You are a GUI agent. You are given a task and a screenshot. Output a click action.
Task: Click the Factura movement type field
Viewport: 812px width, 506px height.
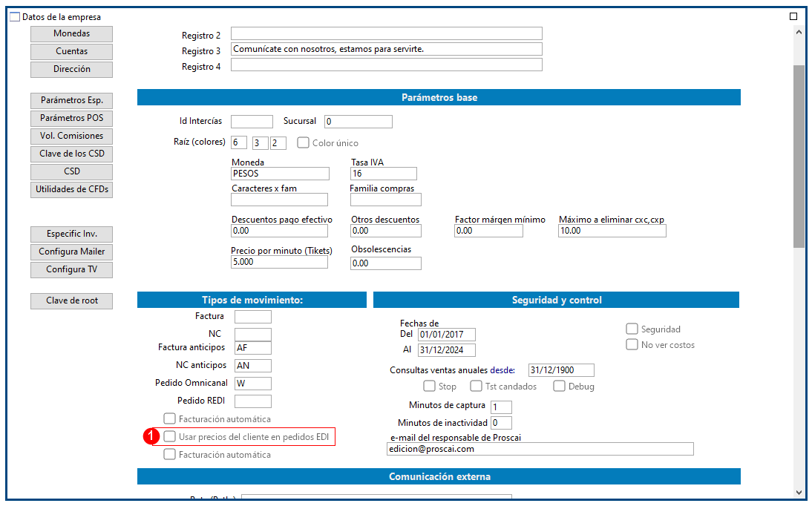pos(252,317)
